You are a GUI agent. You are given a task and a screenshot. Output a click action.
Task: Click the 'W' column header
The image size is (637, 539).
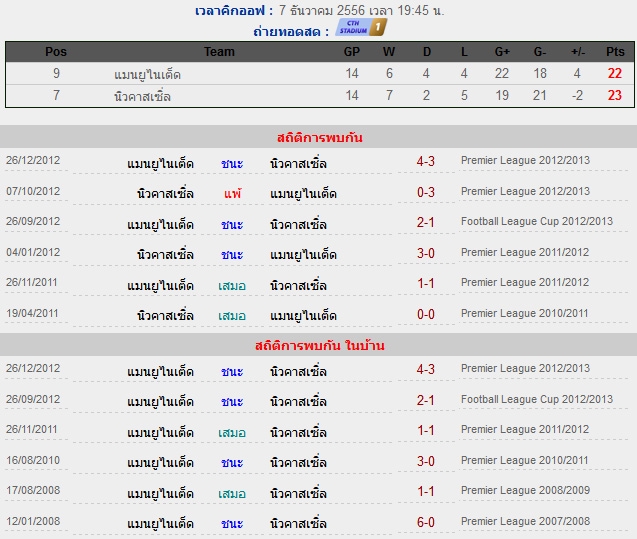[389, 52]
